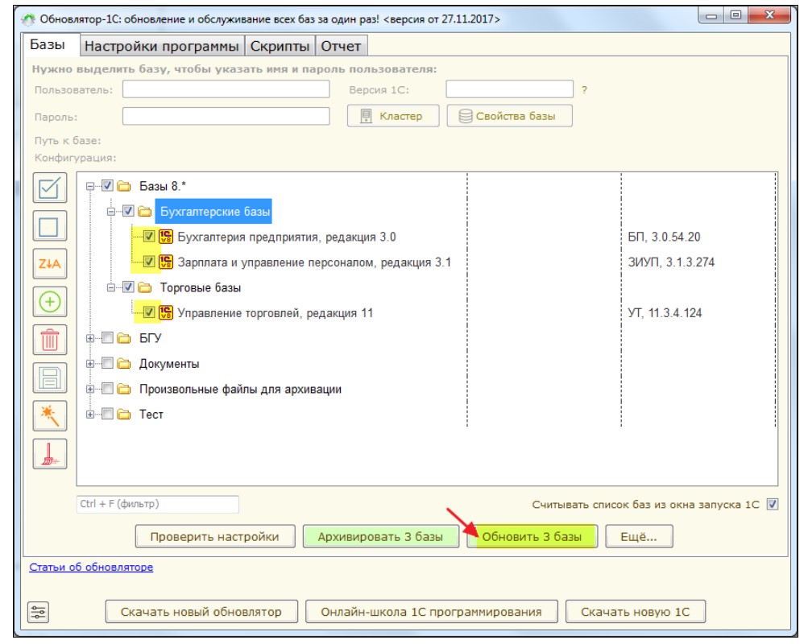Uncheck Управление торговлей, редакция 11 checkbox
812x644 pixels.
coord(148,312)
